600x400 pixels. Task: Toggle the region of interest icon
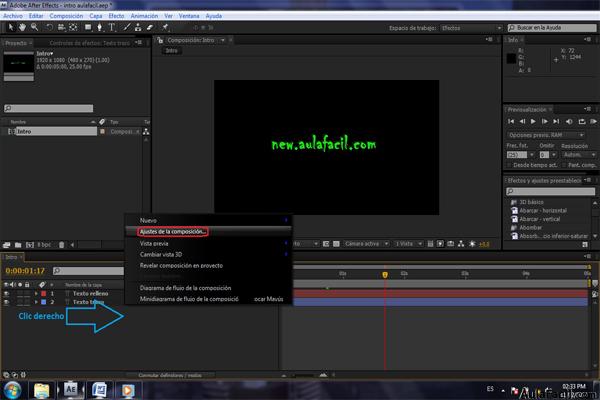[326, 244]
